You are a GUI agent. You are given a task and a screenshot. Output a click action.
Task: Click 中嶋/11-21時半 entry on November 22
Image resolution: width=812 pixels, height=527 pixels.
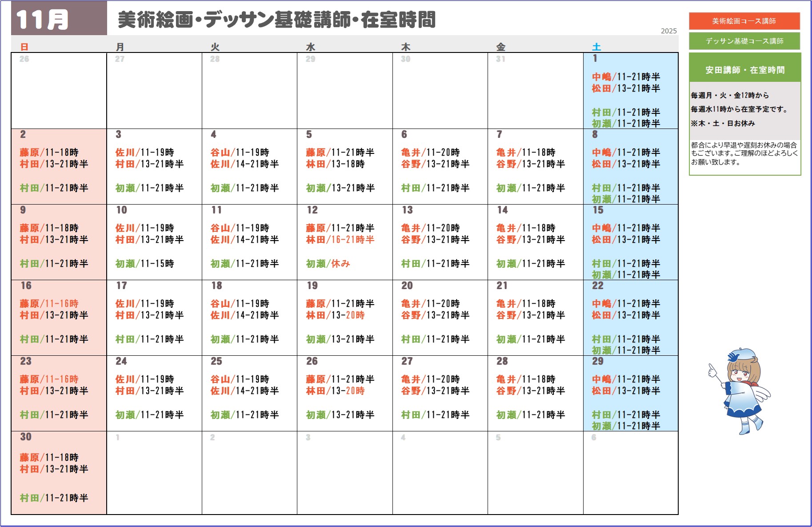pos(625,304)
